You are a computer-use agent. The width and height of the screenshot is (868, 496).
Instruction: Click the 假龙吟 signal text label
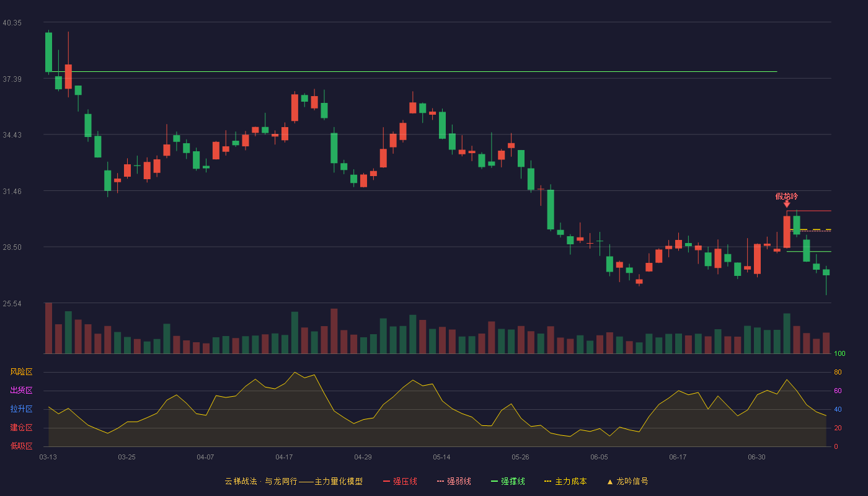[x=787, y=196]
